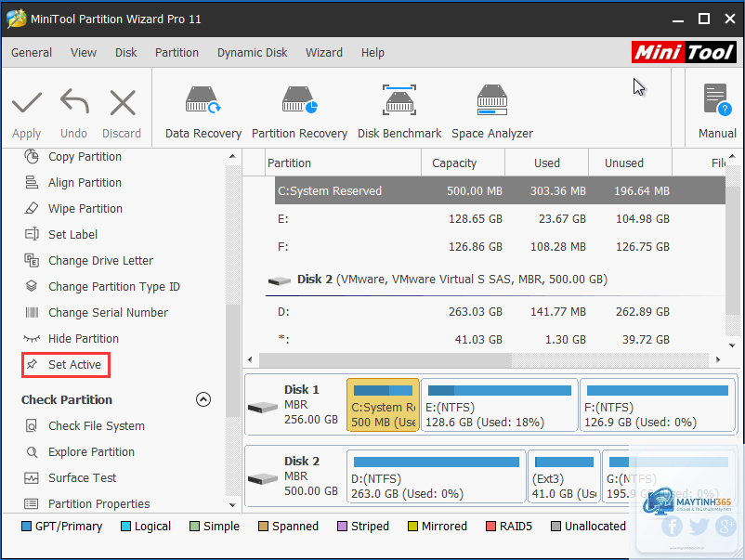Click the Undo arrow icon
Image resolution: width=745 pixels, height=560 pixels.
pyautogui.click(x=74, y=101)
